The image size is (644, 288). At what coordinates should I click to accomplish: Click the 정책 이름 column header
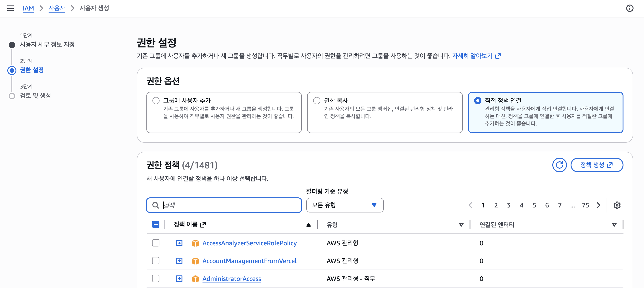185,225
